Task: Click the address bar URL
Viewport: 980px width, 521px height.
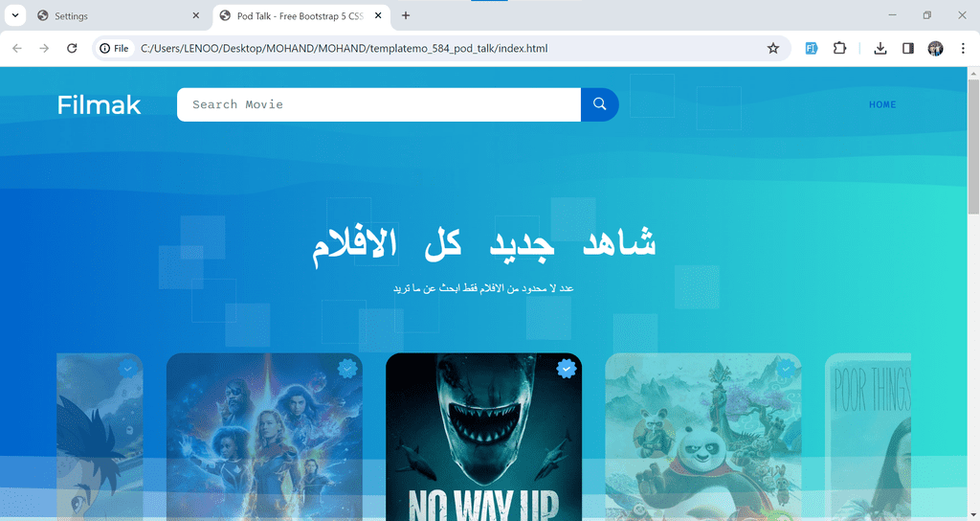Action: (344, 48)
